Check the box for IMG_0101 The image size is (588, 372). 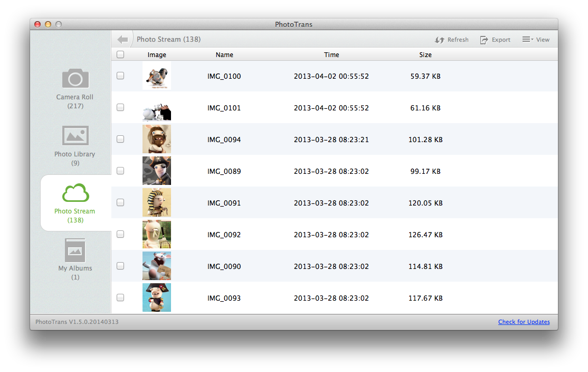[120, 107]
